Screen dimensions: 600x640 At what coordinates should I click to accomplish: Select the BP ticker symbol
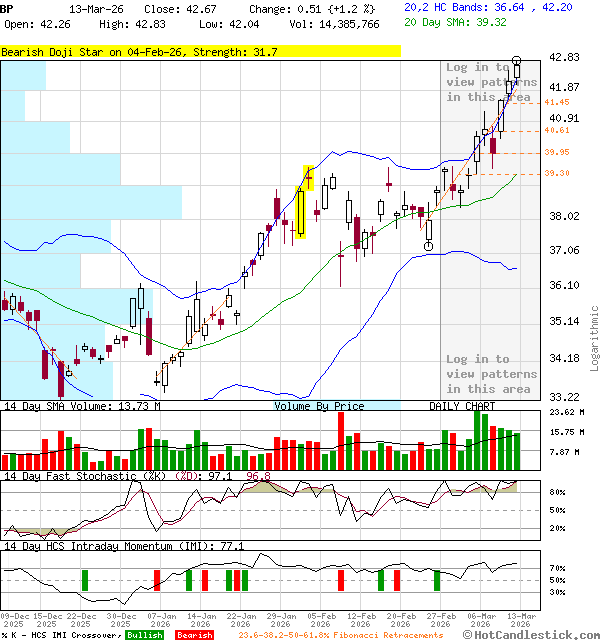point(8,8)
